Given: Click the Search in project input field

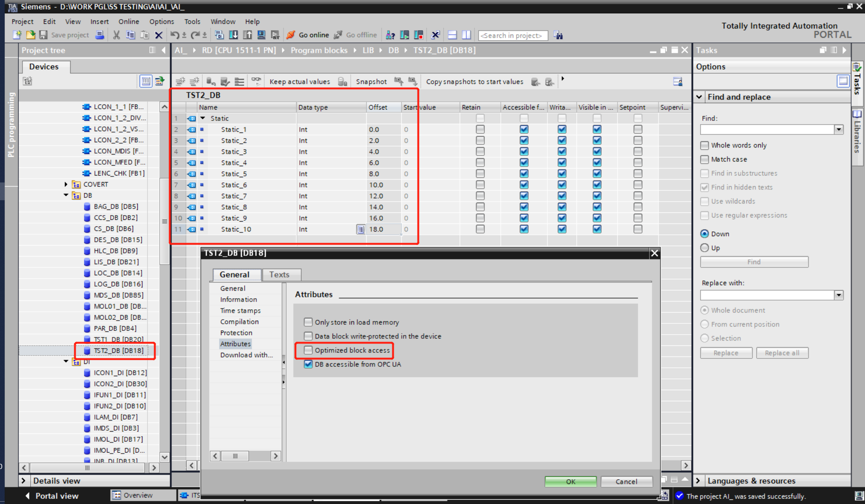Looking at the screenshot, I should tap(513, 35).
